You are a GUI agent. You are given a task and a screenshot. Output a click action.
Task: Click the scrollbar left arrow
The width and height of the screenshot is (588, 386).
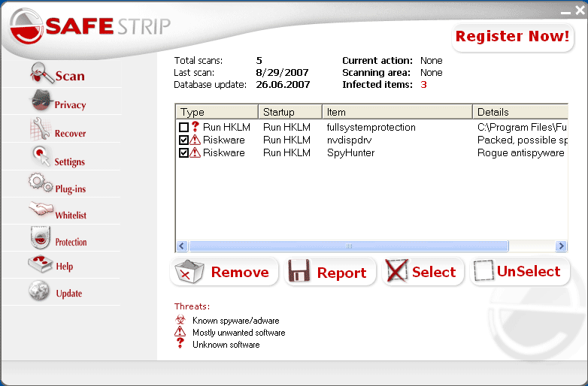click(182, 246)
